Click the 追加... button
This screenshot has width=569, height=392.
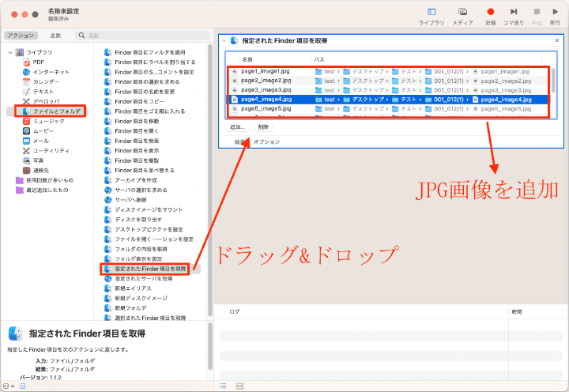point(237,126)
